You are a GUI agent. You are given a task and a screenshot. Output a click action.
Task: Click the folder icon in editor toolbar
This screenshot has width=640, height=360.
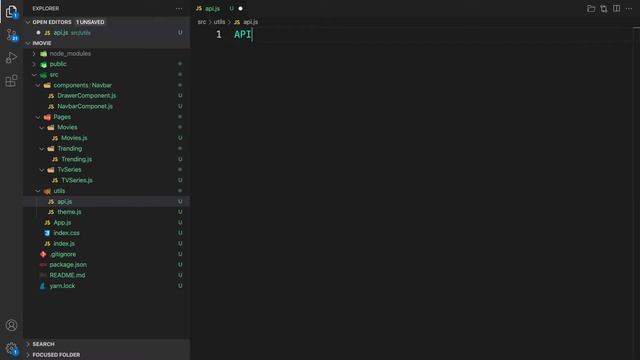(591, 9)
